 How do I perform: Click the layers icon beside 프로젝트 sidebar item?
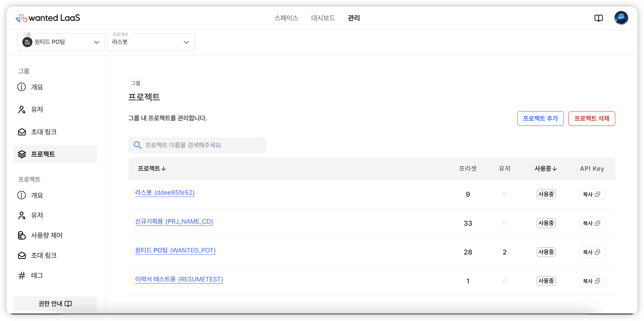(x=22, y=154)
